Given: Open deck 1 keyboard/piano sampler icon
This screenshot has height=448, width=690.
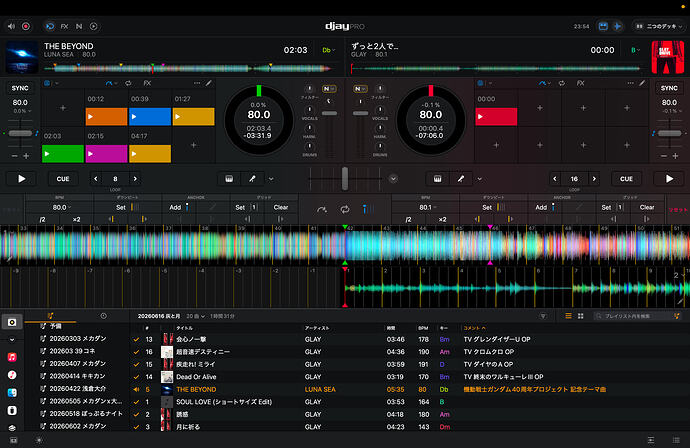Looking at the screenshot, I should [229, 179].
